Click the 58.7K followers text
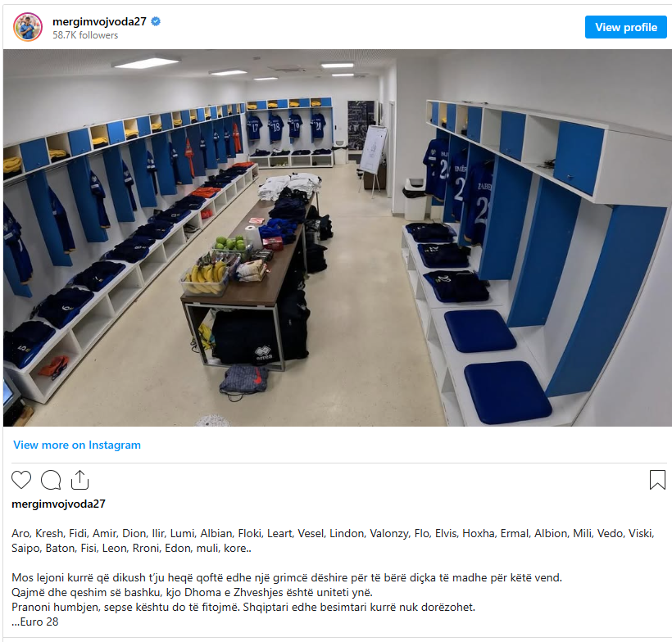Viewport: 672px width, 642px height. coord(85,35)
